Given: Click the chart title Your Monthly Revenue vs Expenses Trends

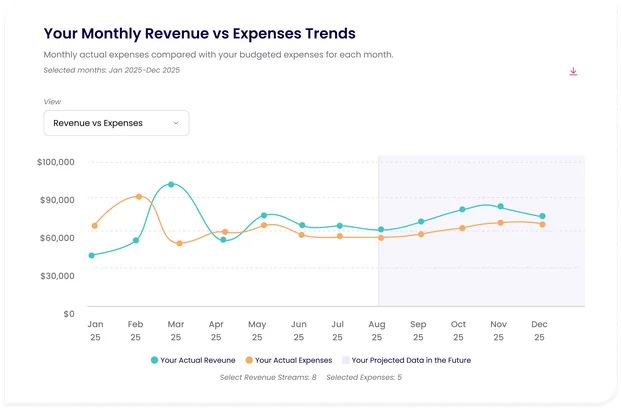Looking at the screenshot, I should [200, 34].
